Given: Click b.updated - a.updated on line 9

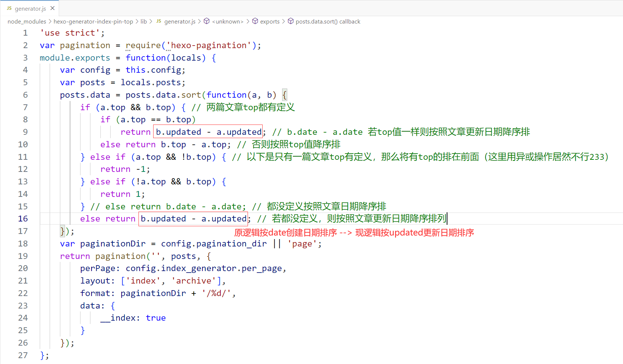Looking at the screenshot, I should click(x=208, y=132).
